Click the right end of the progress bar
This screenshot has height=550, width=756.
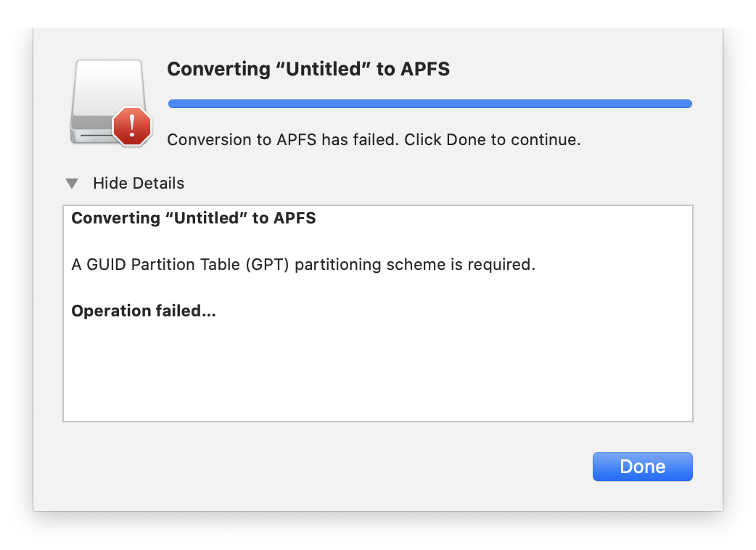(x=688, y=104)
